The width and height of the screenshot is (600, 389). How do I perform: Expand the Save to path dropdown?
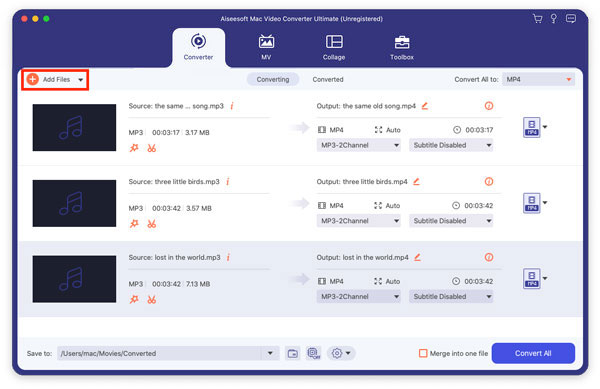270,353
